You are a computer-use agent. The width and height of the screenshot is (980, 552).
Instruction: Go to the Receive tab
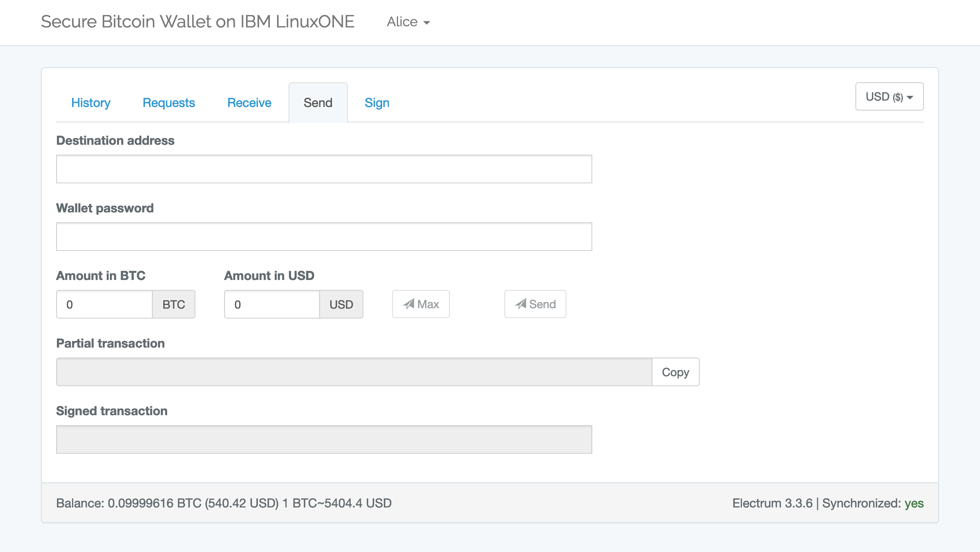pyautogui.click(x=249, y=103)
